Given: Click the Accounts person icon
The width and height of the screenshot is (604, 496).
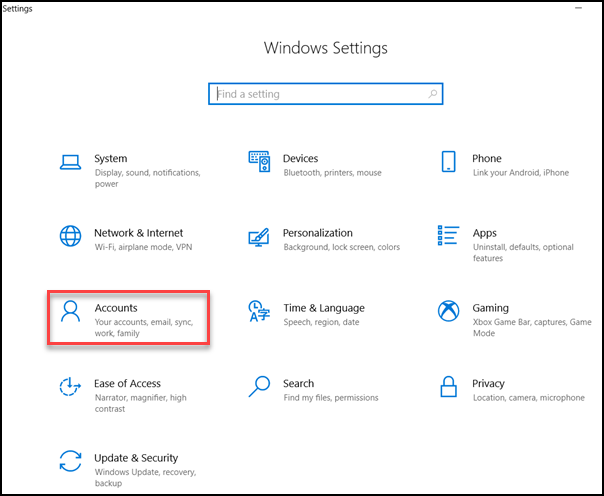Looking at the screenshot, I should 70,311.
